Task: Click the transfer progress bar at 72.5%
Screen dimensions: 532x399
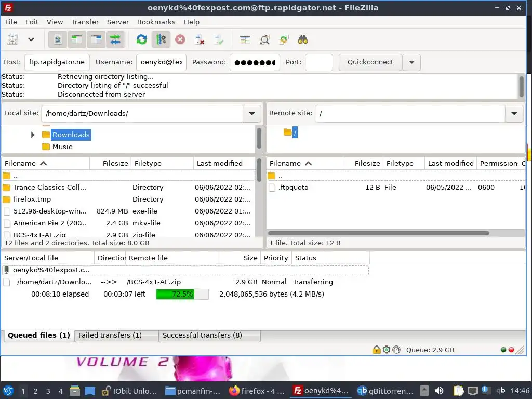Action: tap(182, 294)
